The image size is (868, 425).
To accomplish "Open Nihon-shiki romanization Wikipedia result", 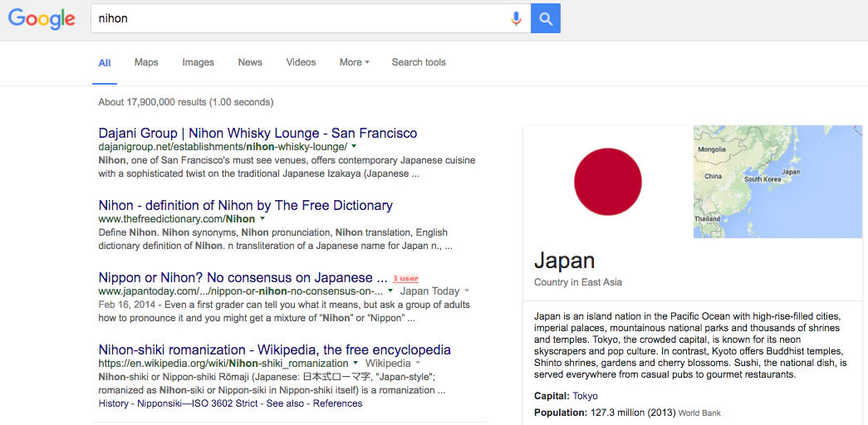I will pos(275,349).
